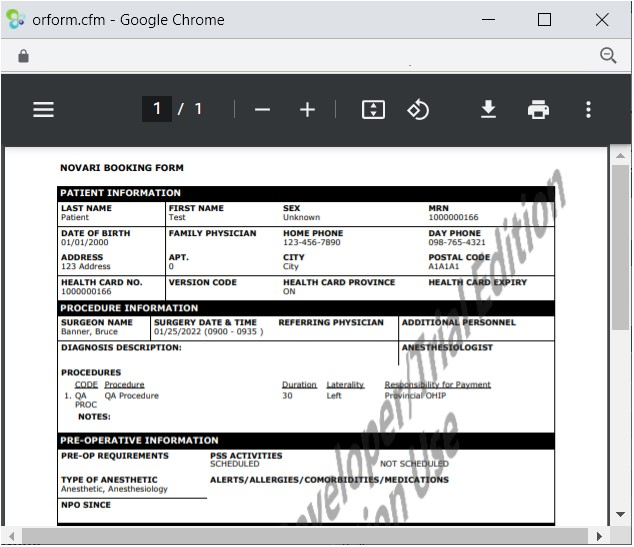Click the PRE-OP REQUIREMENTS label
The height and width of the screenshot is (547, 634).
[115, 456]
